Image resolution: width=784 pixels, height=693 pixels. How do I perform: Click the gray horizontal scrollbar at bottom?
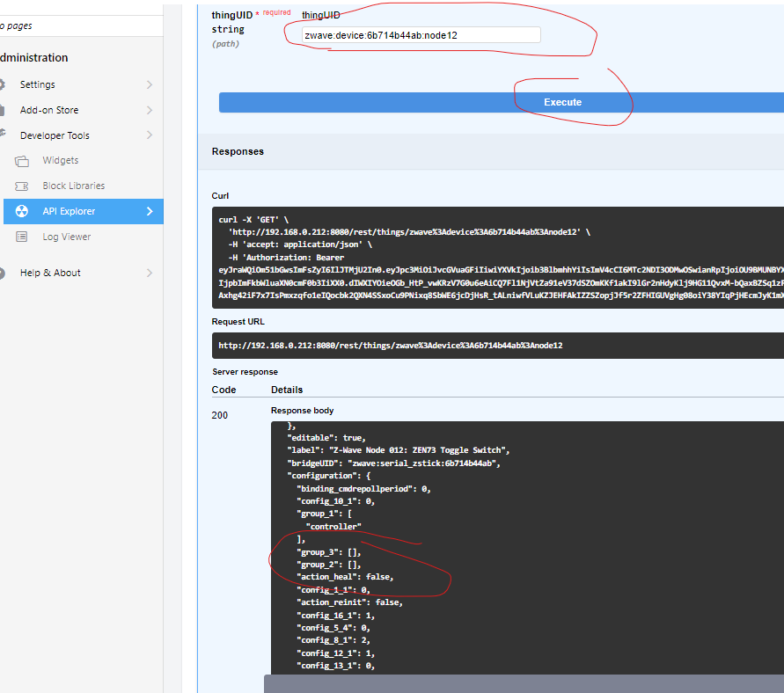[524, 683]
